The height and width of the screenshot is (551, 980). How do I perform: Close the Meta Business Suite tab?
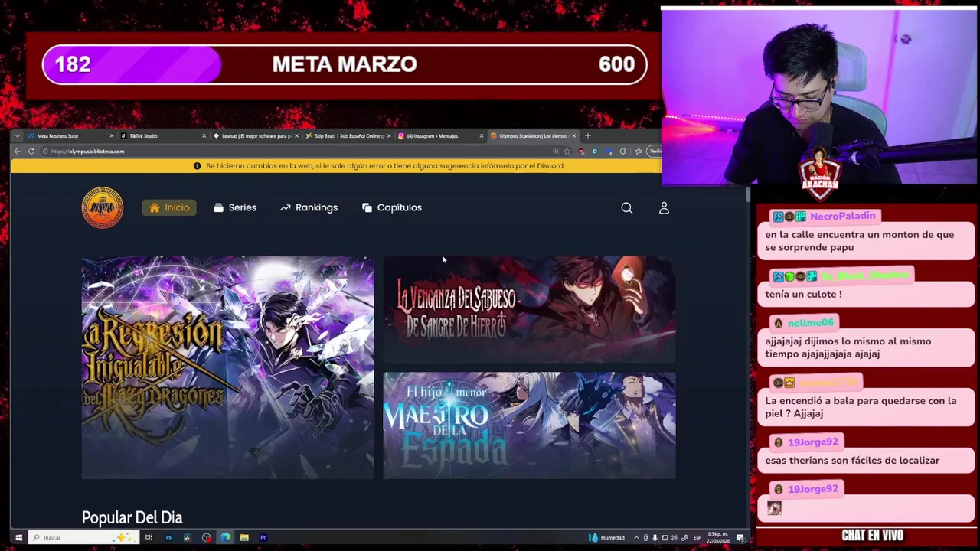click(111, 136)
